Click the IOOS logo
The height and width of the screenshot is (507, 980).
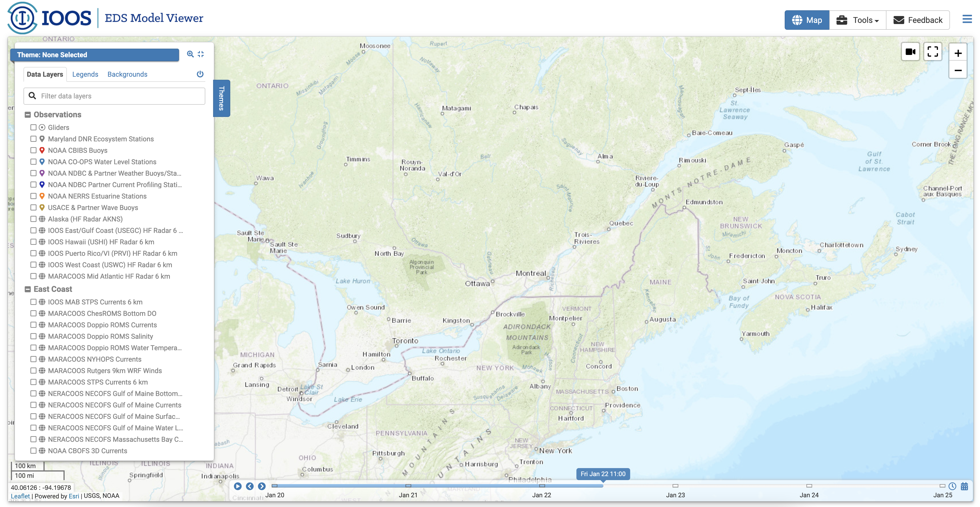coord(49,18)
